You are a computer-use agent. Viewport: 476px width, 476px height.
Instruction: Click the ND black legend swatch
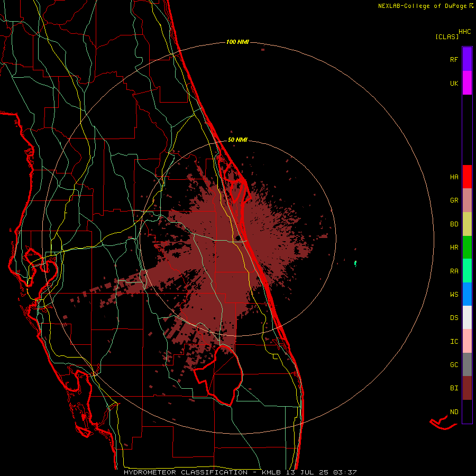coord(467,411)
